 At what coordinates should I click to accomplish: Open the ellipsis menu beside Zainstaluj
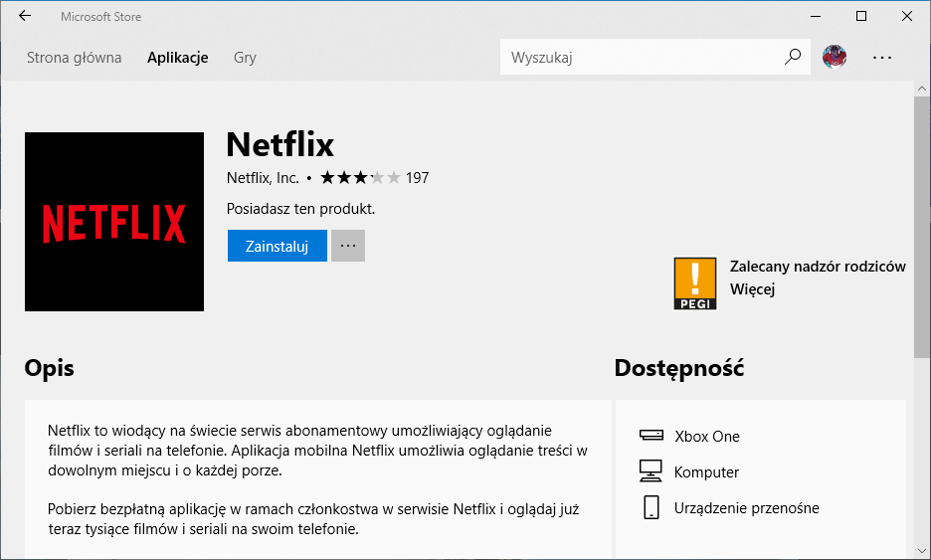coord(348,246)
